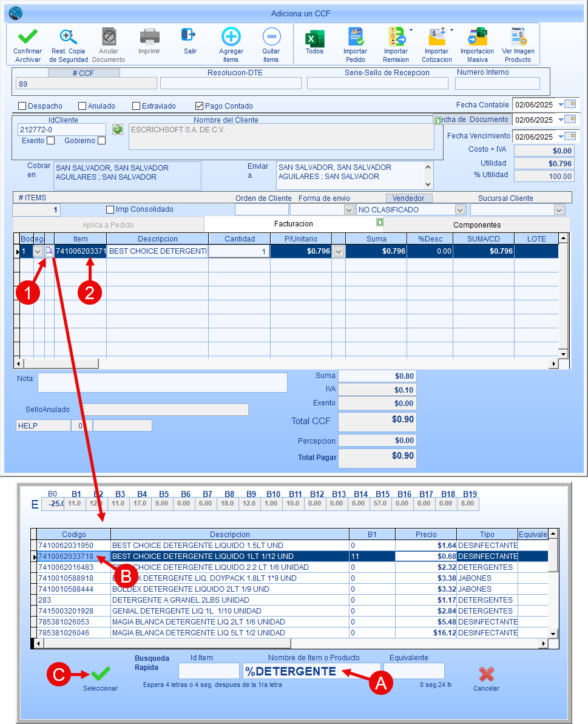
Task: Switch to the Aplica a Pedido tab
Action: pos(108,225)
